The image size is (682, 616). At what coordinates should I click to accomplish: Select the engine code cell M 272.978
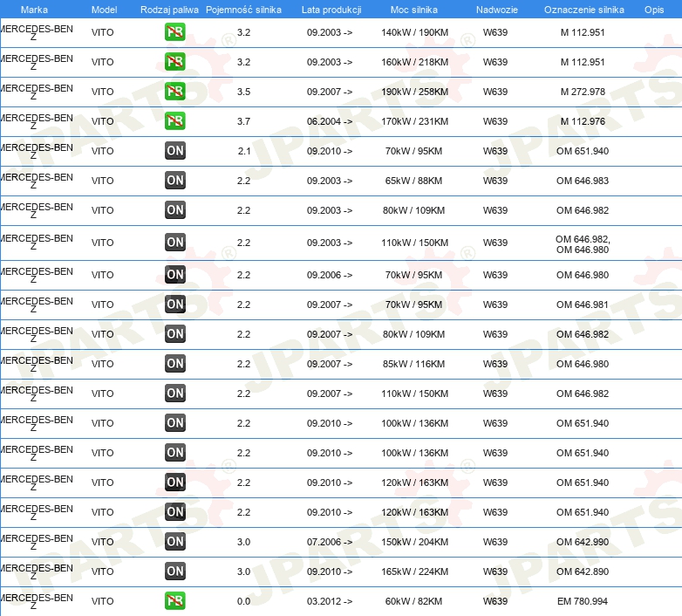point(583,92)
